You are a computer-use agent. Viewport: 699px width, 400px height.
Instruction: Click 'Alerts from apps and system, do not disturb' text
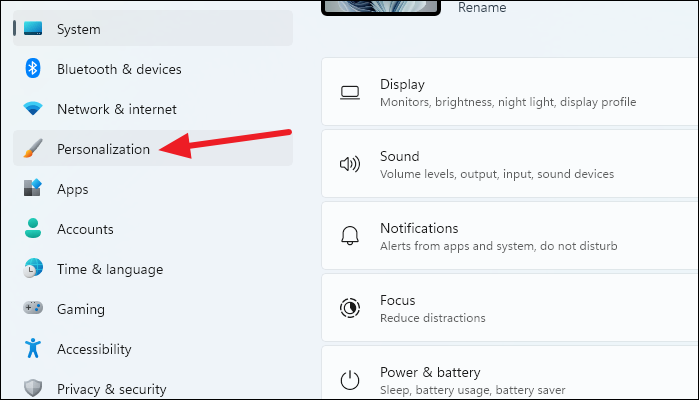tap(498, 246)
